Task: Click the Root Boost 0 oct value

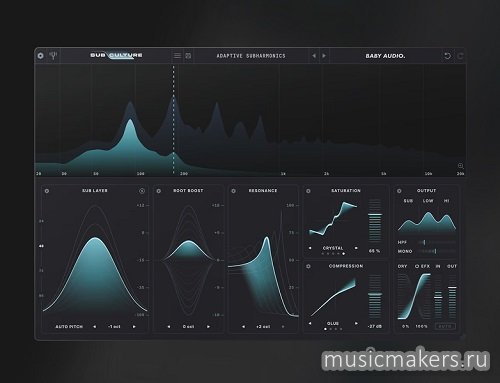Action: click(188, 327)
